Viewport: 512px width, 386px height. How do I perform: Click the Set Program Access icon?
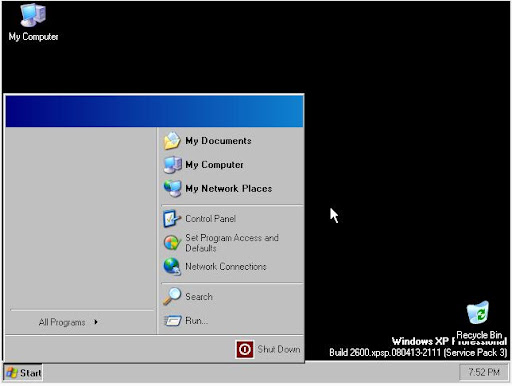click(x=172, y=243)
